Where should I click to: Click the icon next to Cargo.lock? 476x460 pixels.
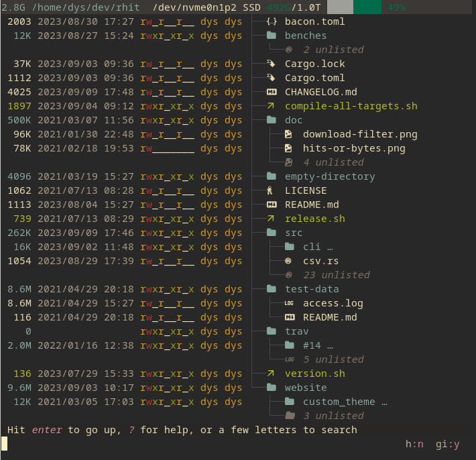(x=271, y=64)
